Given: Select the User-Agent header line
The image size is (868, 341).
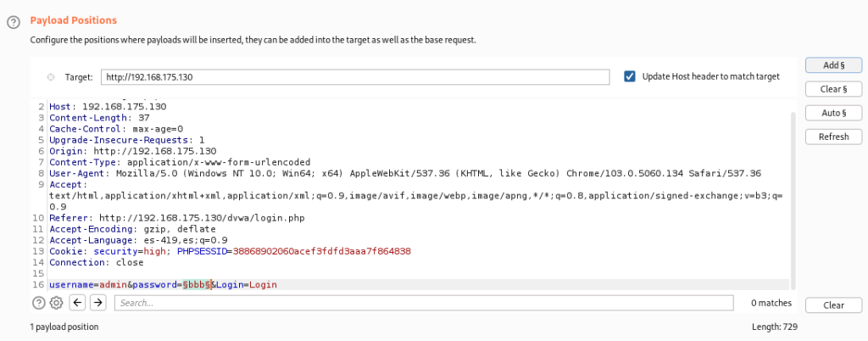Looking at the screenshot, I should pyautogui.click(x=339, y=172).
